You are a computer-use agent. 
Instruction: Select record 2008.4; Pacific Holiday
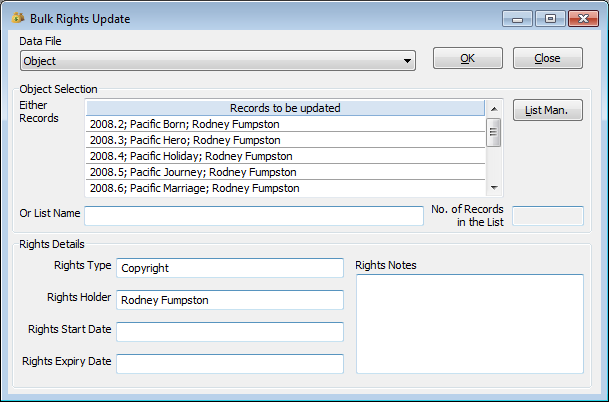tap(285, 156)
